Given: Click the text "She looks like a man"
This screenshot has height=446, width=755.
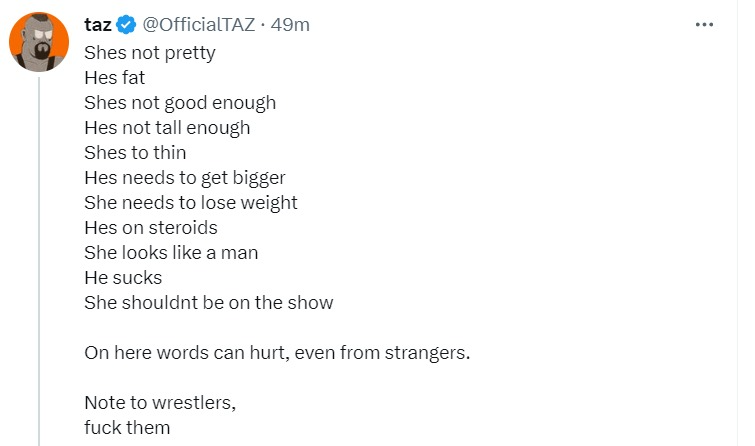Looking at the screenshot, I should coord(172,252).
